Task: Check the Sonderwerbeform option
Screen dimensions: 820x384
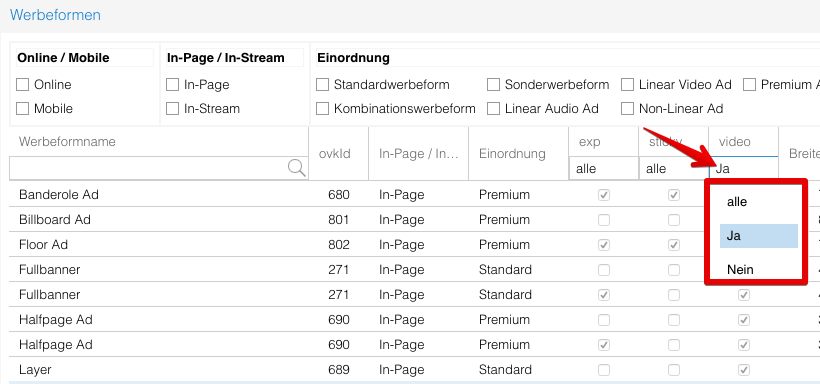Action: coord(493,85)
